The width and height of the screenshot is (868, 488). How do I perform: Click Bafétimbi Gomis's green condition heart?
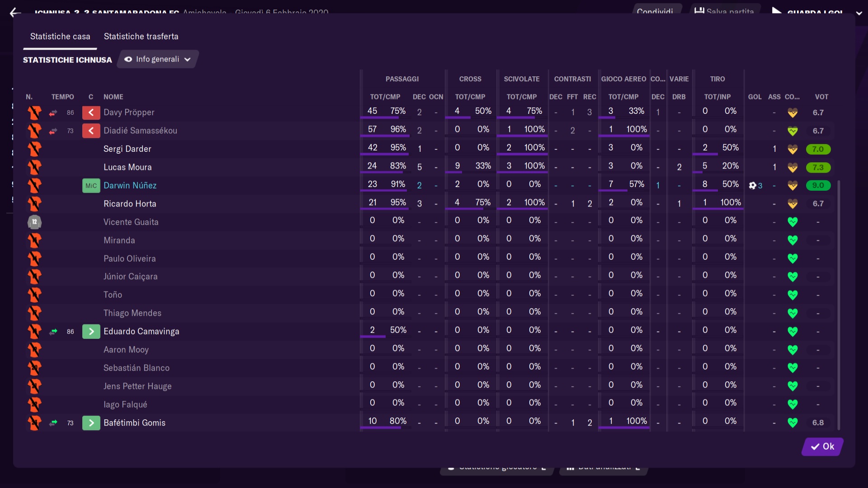[793, 423]
